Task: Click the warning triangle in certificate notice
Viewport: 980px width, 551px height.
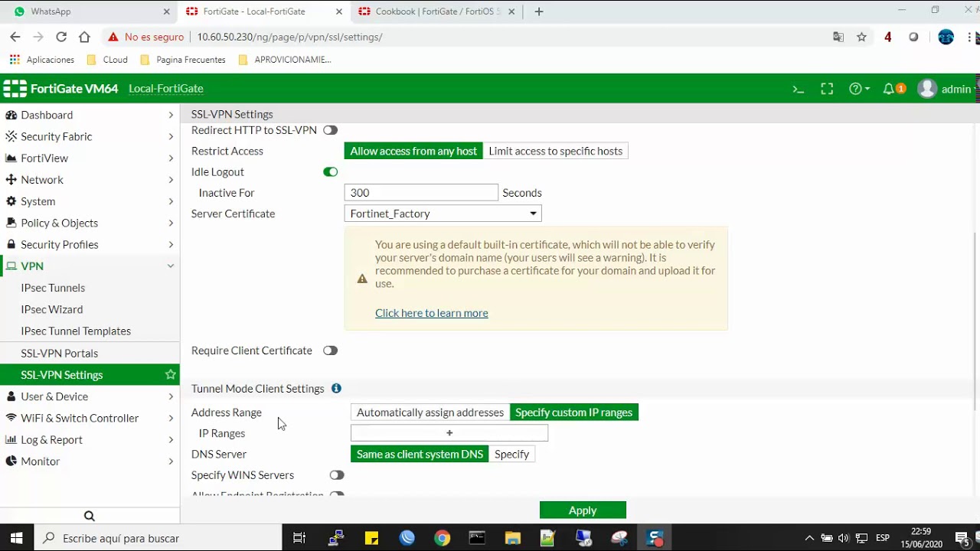Action: click(x=362, y=279)
